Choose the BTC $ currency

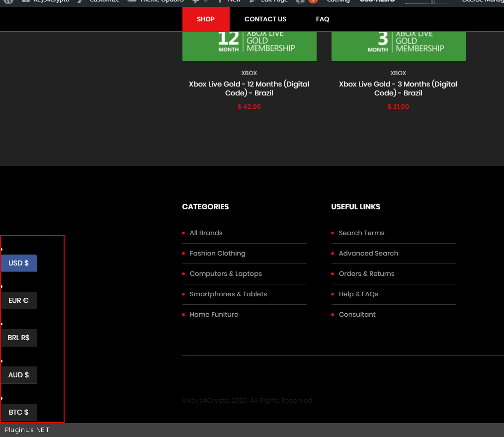[x=19, y=412]
